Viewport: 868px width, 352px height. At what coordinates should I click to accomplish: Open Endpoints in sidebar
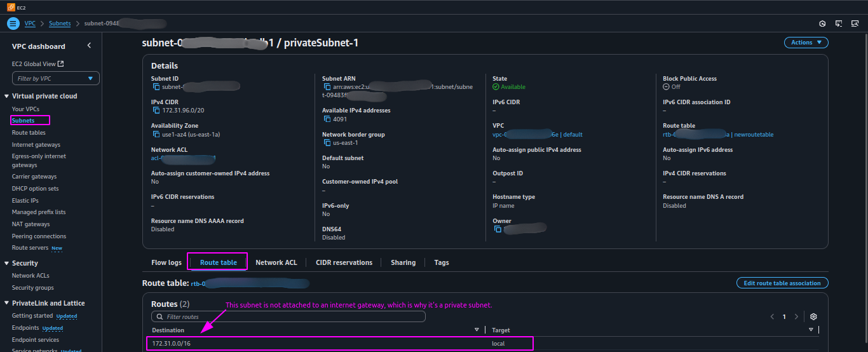25,328
